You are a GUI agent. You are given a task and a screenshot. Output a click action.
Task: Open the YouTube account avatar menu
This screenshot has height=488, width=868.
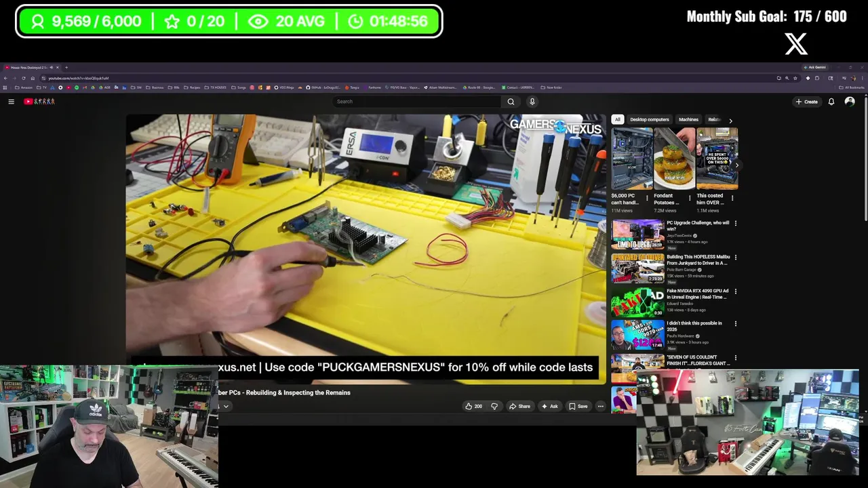pyautogui.click(x=850, y=102)
